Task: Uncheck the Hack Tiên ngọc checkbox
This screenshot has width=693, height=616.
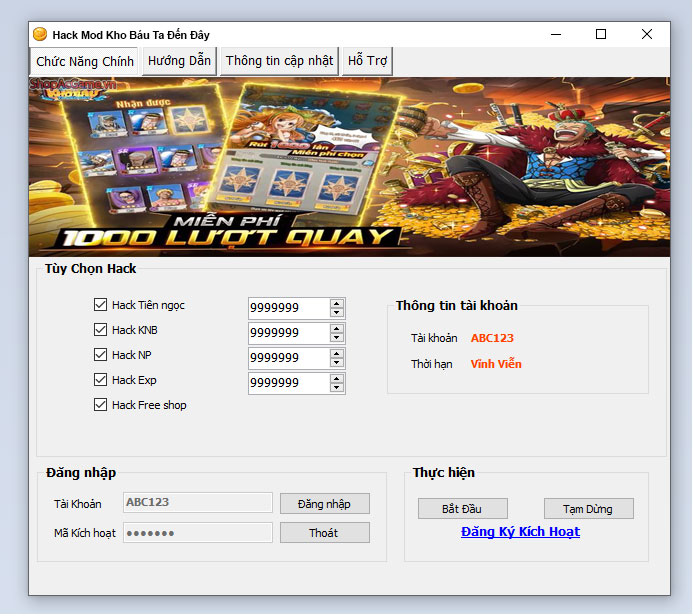Action: [x=100, y=304]
